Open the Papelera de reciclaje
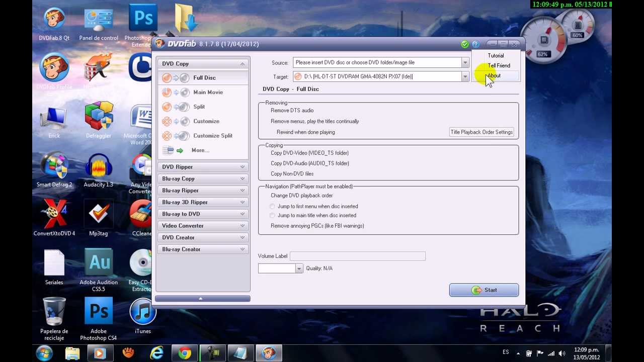This screenshot has width=644, height=362. (54, 319)
